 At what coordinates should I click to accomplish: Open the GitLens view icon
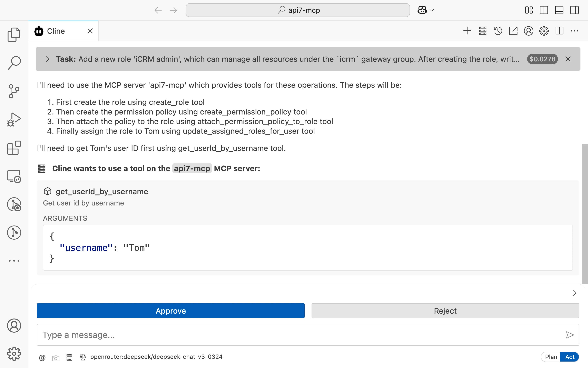[14, 233]
